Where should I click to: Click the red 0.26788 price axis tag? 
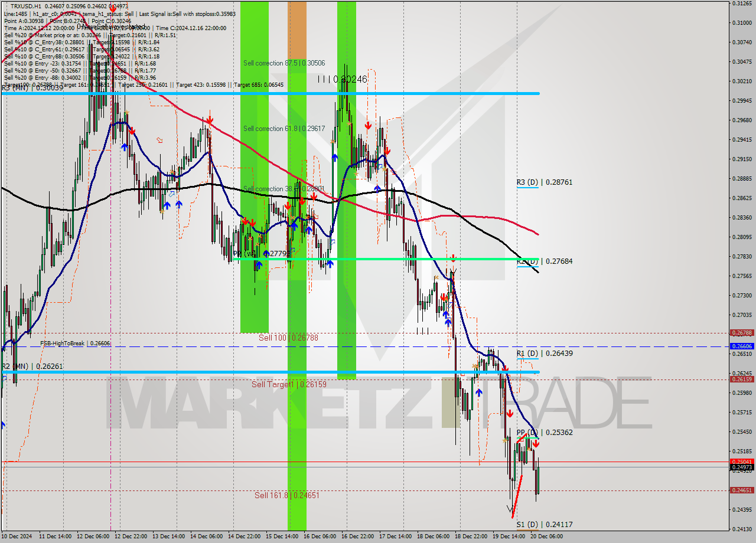[x=742, y=333]
